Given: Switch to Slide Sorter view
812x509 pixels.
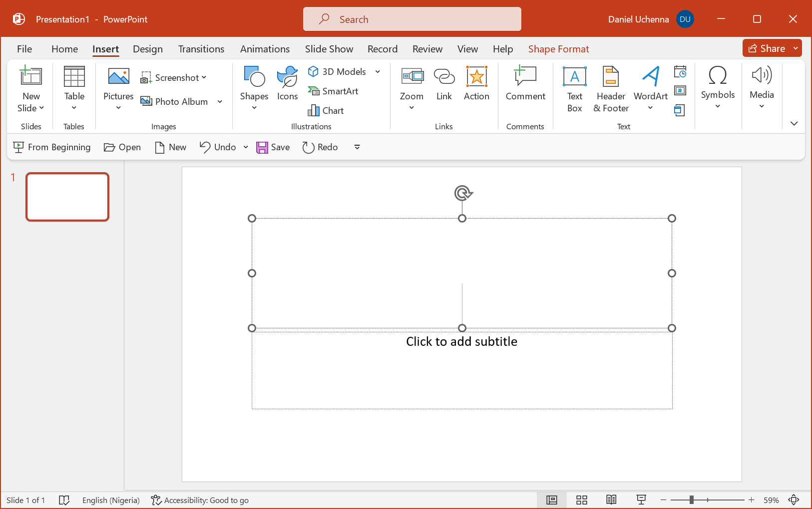Looking at the screenshot, I should click(581, 500).
